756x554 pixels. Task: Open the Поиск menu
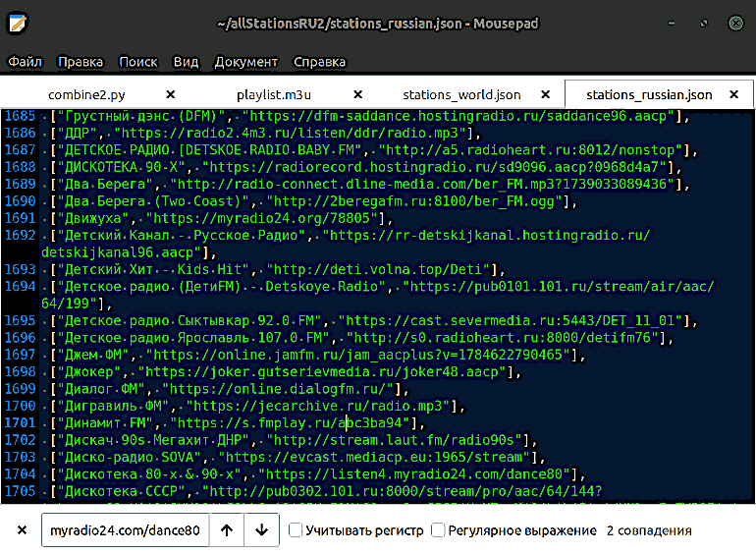[138, 62]
